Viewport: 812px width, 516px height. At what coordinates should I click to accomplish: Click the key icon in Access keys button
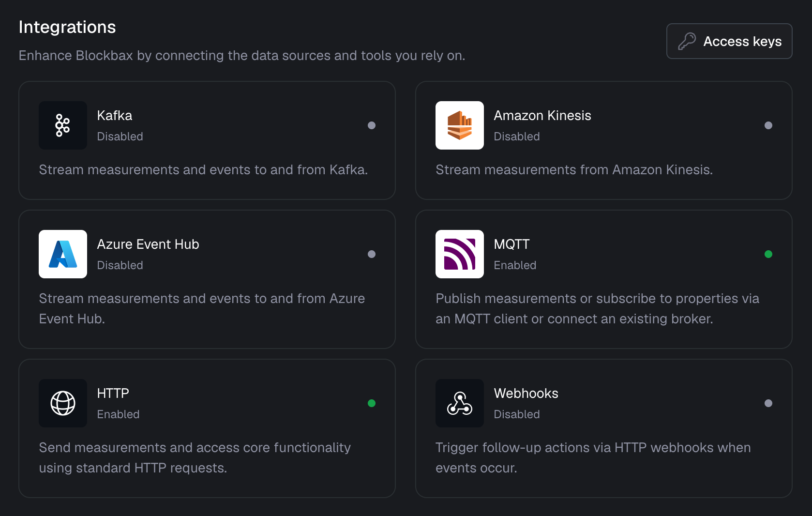pyautogui.click(x=688, y=41)
